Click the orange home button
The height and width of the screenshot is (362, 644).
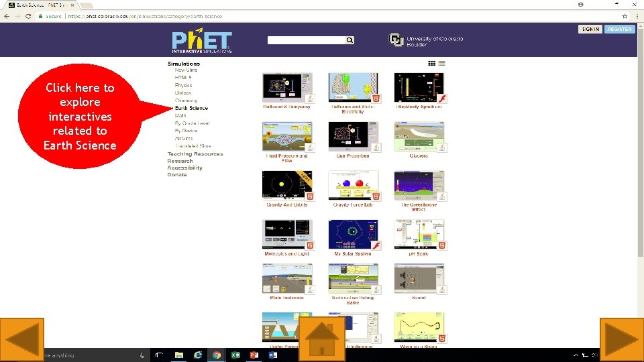click(x=321, y=338)
